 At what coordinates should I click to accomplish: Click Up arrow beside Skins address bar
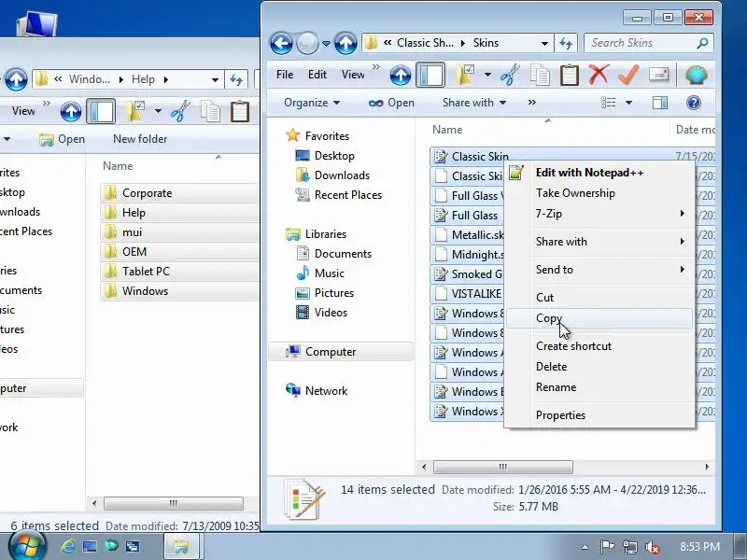click(345, 43)
